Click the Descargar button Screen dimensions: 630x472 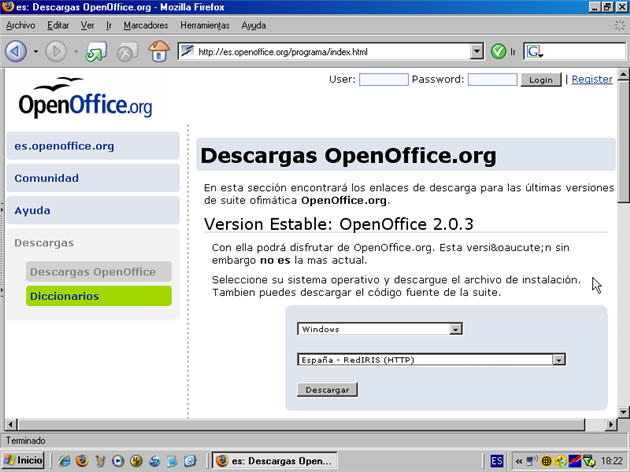[x=326, y=389]
